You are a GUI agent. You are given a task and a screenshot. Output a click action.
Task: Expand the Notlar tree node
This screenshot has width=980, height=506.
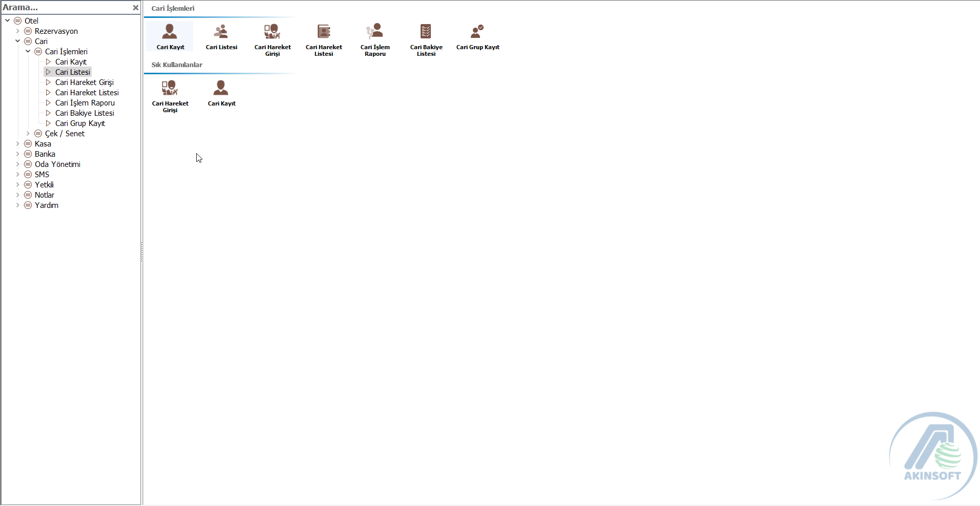(17, 195)
